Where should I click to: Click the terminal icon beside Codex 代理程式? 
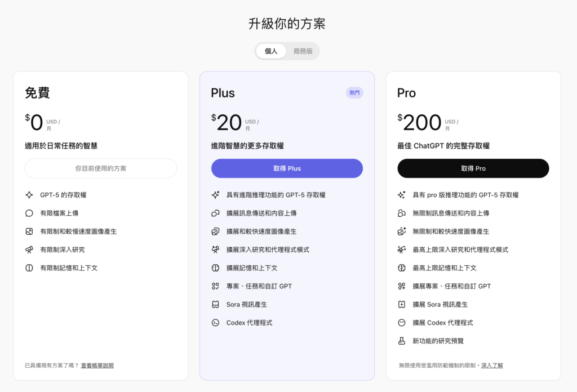pyautogui.click(x=216, y=323)
